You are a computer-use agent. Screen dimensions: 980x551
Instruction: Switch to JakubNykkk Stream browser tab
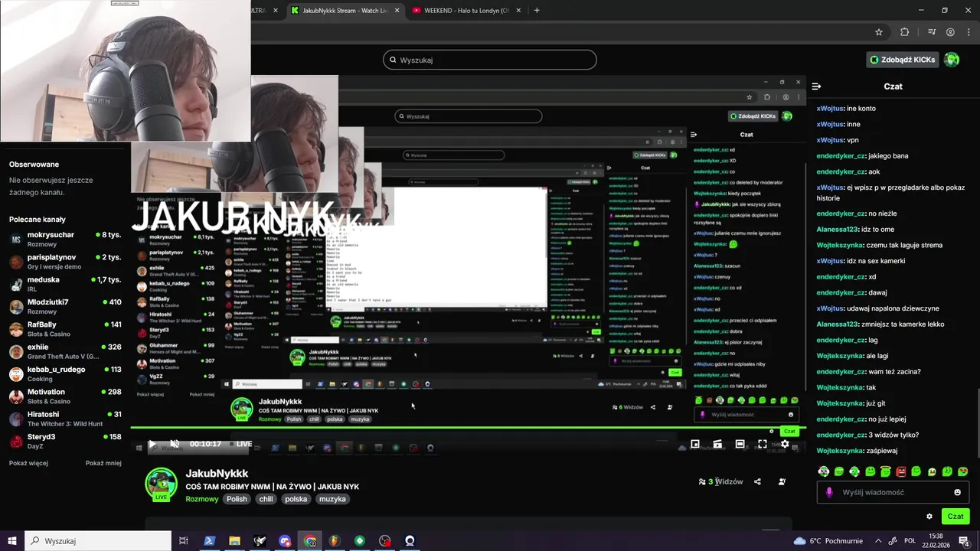click(x=345, y=11)
